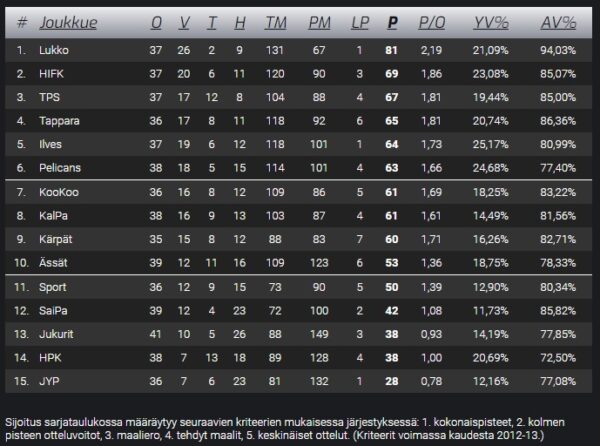Sort by the YV% column header

click(490, 22)
